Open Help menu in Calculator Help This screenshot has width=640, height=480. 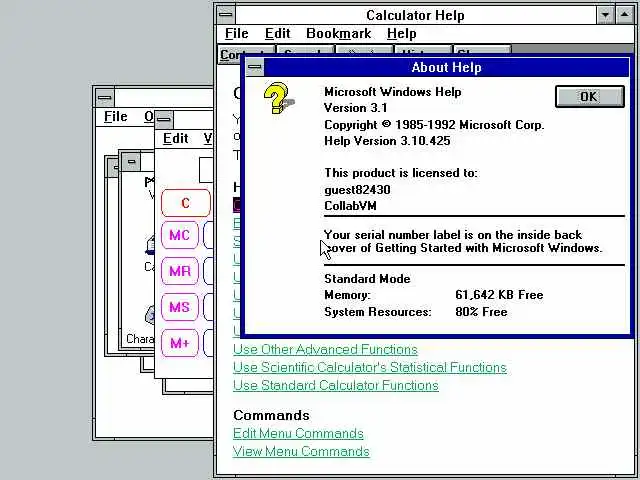tap(402, 33)
